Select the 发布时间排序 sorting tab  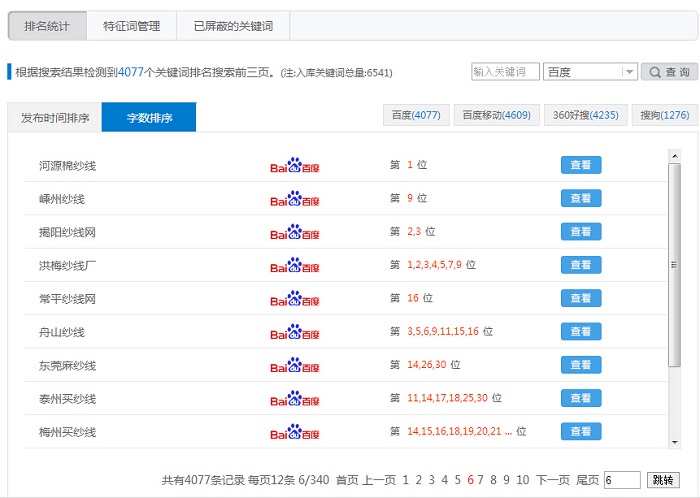click(x=55, y=118)
